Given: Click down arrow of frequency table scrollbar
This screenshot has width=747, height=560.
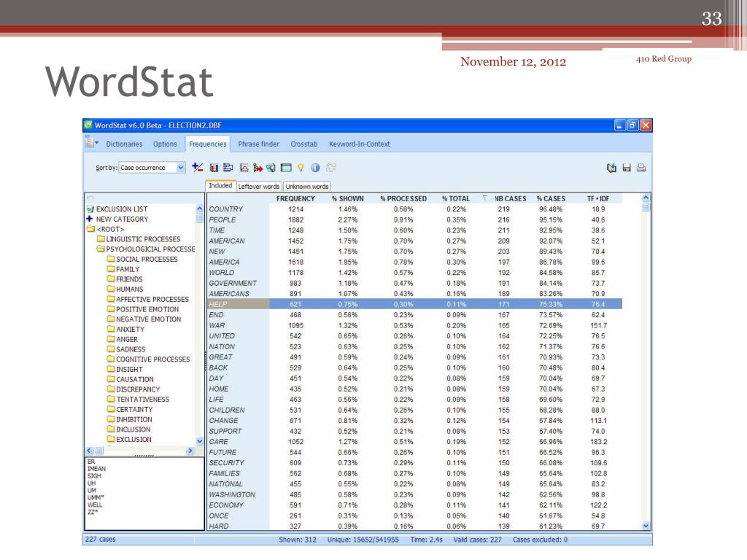Looking at the screenshot, I should pyautogui.click(x=646, y=526).
